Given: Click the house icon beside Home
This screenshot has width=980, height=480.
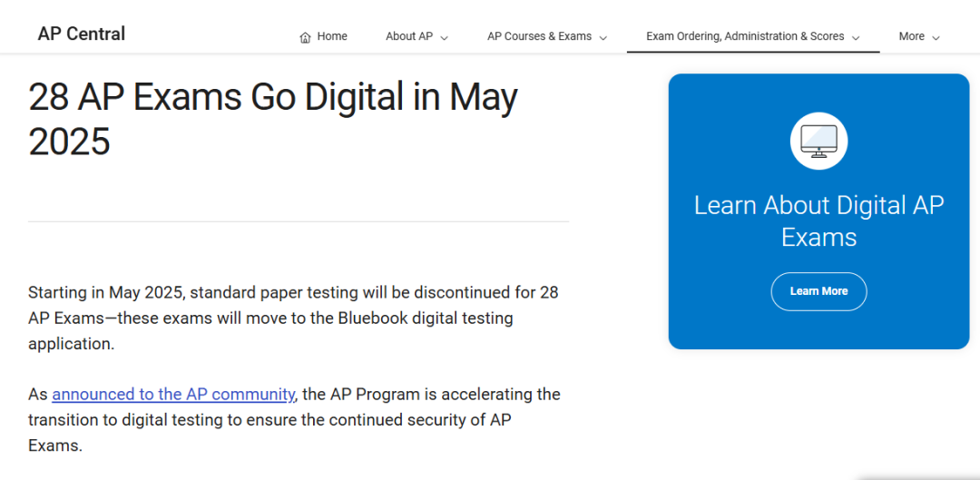Looking at the screenshot, I should (x=305, y=37).
